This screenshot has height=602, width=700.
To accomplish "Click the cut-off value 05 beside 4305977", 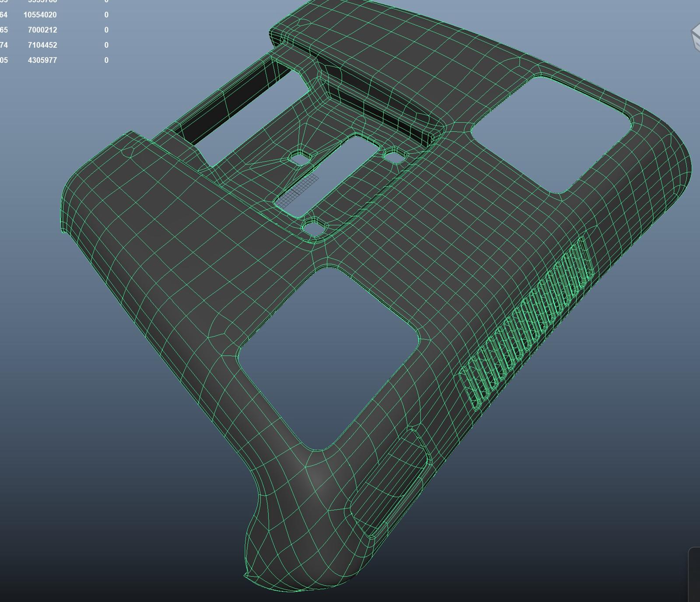I will [3, 60].
